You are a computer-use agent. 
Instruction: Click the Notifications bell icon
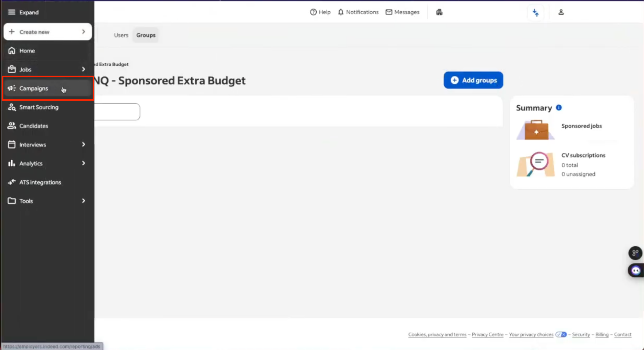[x=341, y=12]
